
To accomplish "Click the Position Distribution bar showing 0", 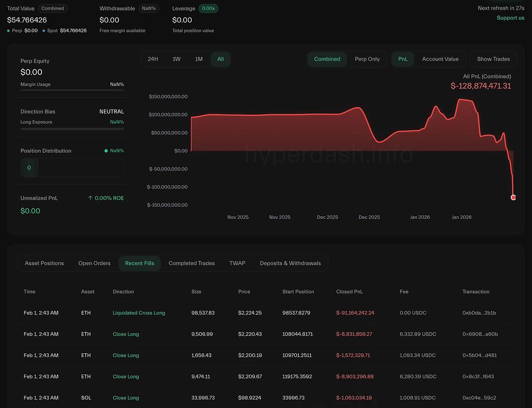I will (x=72, y=168).
